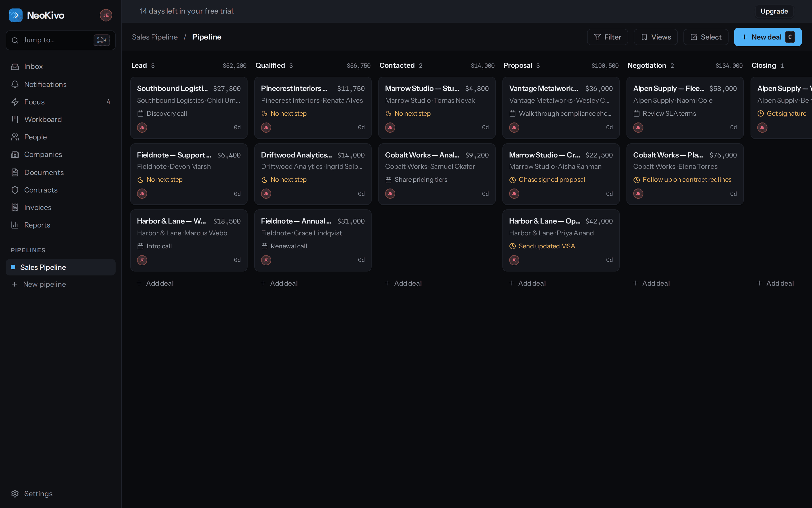The image size is (812, 508).
Task: Open the Cobalt Works $76,000 deal
Action: [x=685, y=174]
